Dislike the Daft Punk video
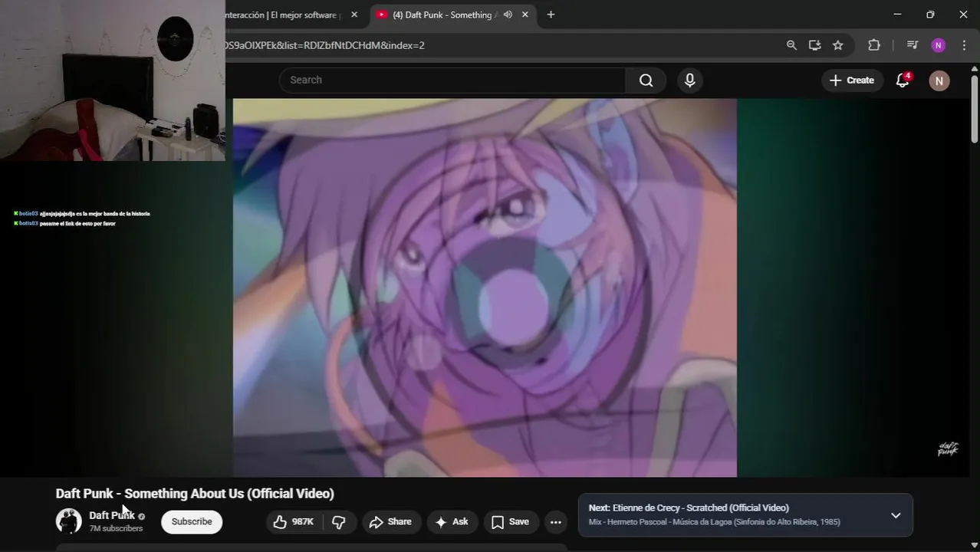 pyautogui.click(x=338, y=522)
